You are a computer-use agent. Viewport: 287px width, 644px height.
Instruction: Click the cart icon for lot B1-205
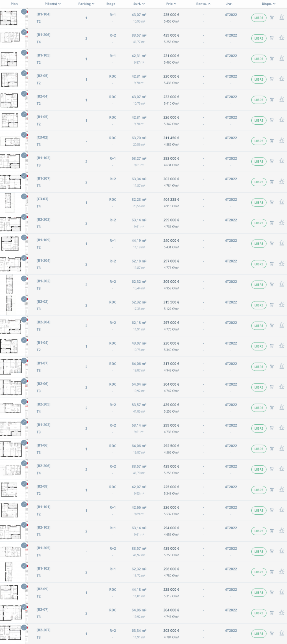click(272, 551)
